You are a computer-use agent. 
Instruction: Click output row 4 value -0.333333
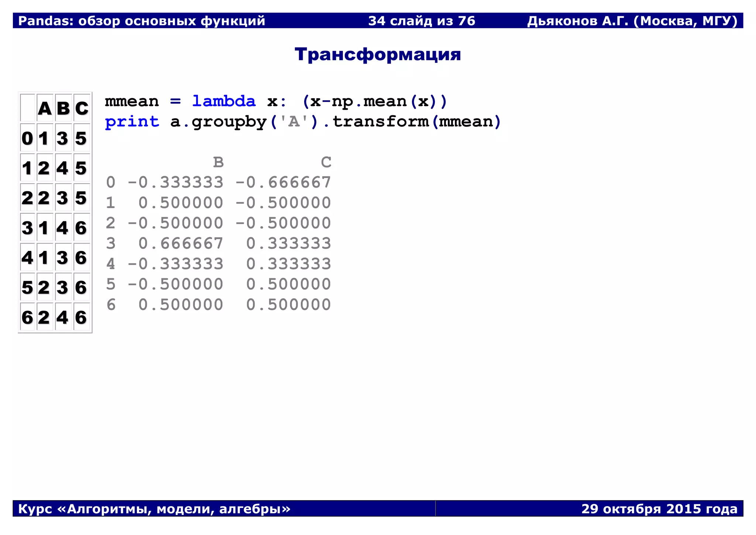pos(175,264)
